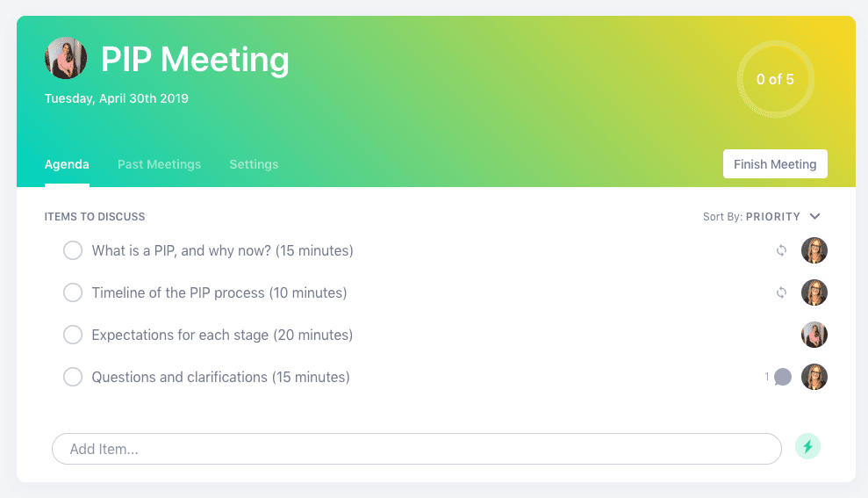This screenshot has height=498, width=868.
Task: Click the '0 of 5' progress circle
Action: (775, 79)
